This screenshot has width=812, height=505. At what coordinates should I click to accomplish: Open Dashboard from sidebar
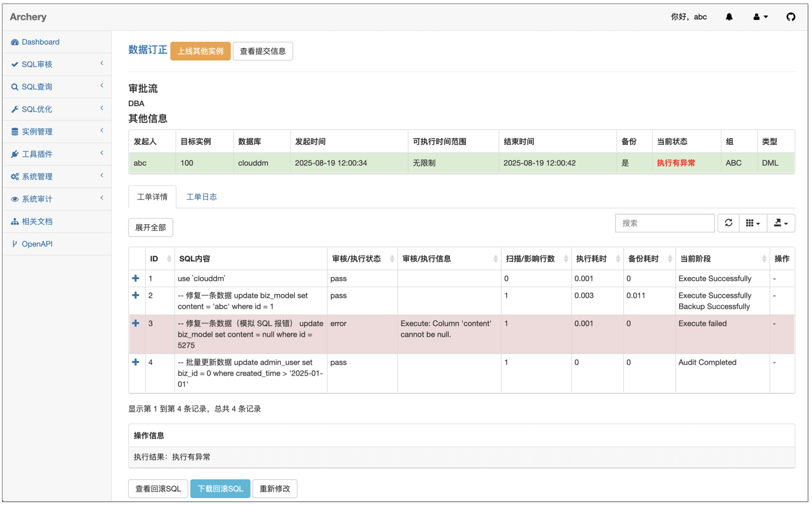point(40,42)
